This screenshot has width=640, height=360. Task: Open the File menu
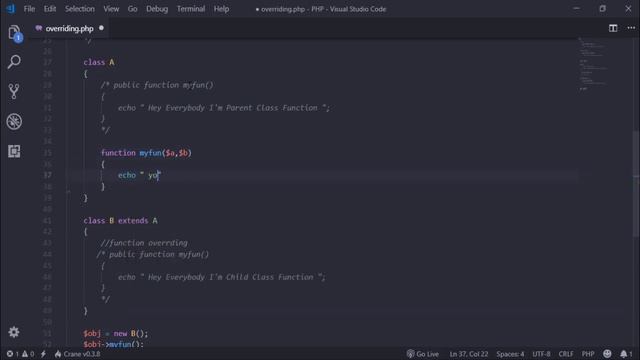tap(29, 9)
